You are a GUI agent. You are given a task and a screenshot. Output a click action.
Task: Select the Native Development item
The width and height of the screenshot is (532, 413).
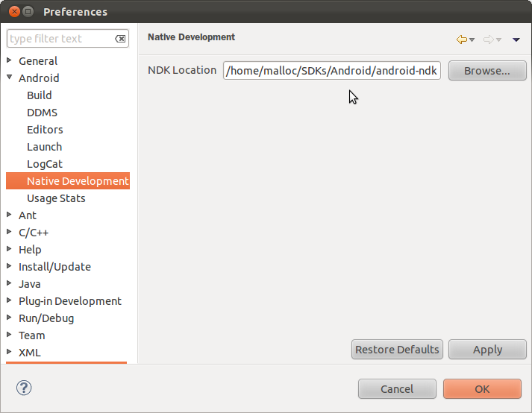pos(68,181)
